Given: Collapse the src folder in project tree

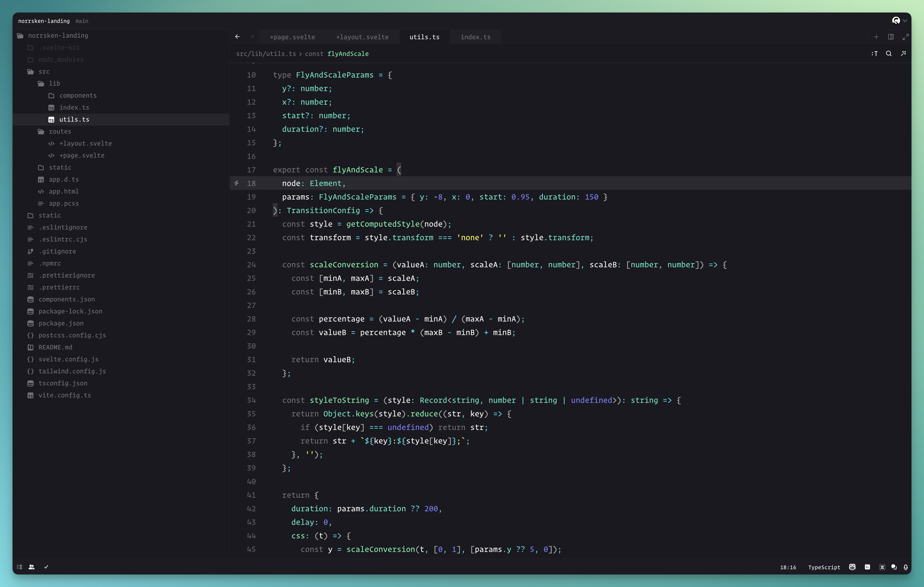Looking at the screenshot, I should pyautogui.click(x=121, y=71).
